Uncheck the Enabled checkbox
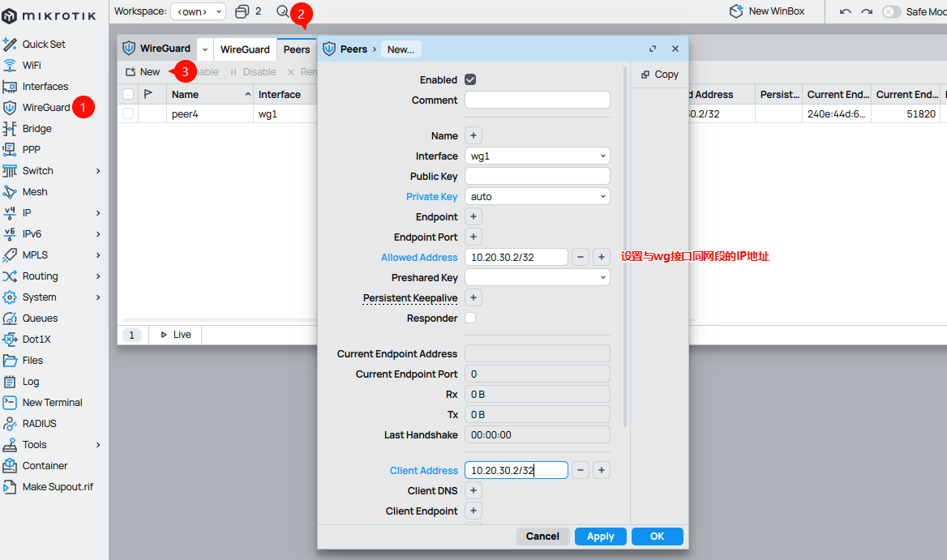947x560 pixels. pyautogui.click(x=470, y=80)
